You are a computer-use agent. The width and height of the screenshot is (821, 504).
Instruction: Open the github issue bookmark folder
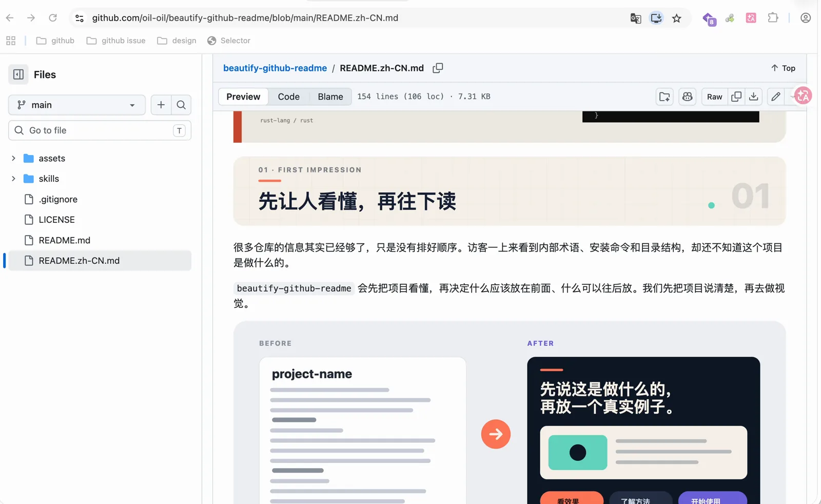tap(116, 41)
